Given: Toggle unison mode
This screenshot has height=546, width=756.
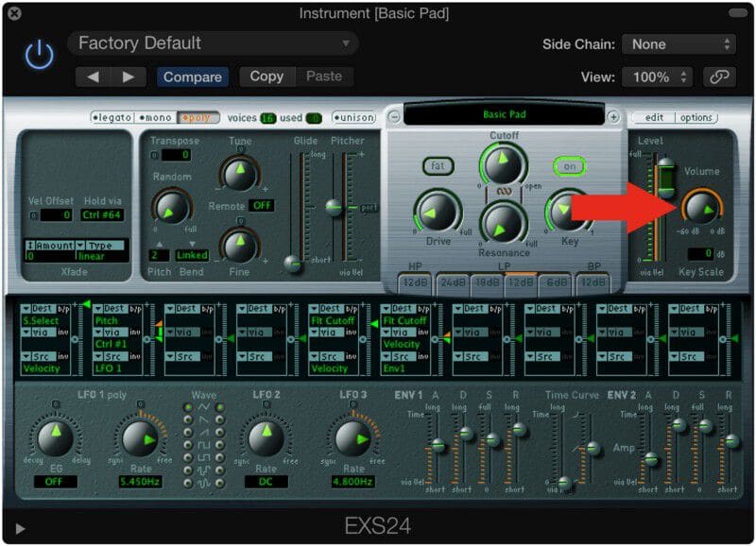Looking at the screenshot, I should pyautogui.click(x=354, y=117).
